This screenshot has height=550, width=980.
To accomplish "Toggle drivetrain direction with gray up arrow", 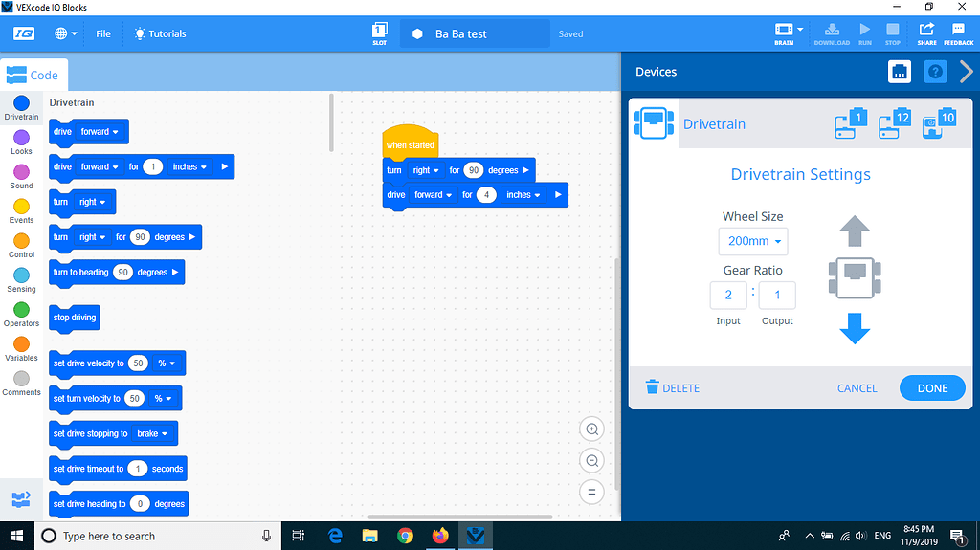I will [854, 231].
